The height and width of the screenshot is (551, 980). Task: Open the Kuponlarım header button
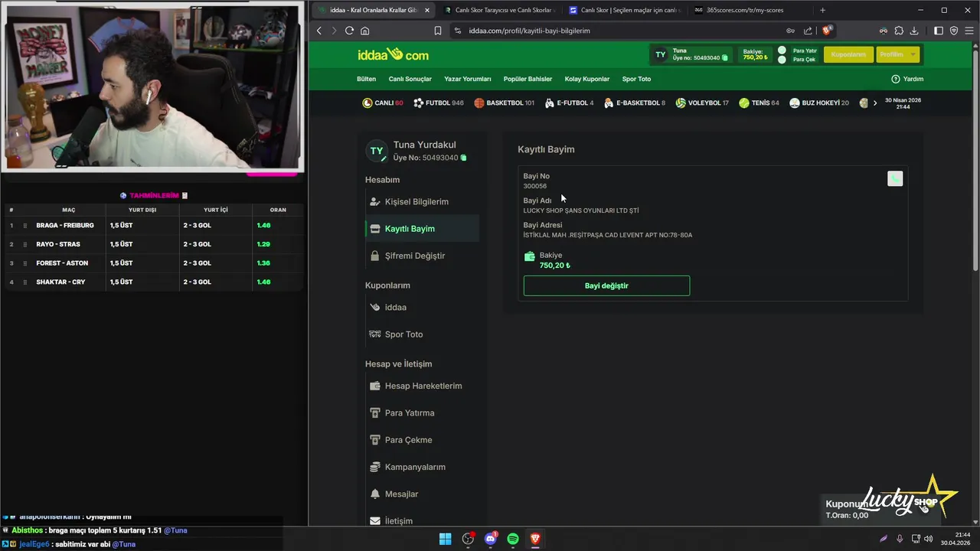848,54
